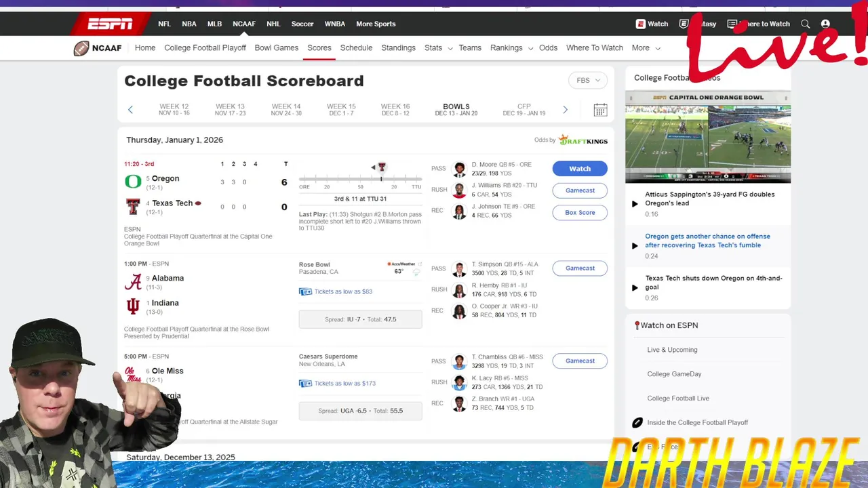Image resolution: width=868 pixels, height=488 pixels.
Task: Click the ticket icon for Caesars Superdome
Action: coord(305,384)
